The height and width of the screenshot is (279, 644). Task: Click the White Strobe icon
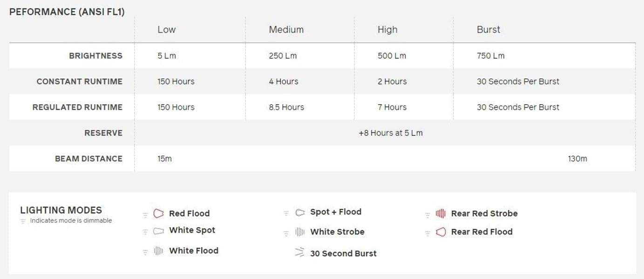click(300, 232)
